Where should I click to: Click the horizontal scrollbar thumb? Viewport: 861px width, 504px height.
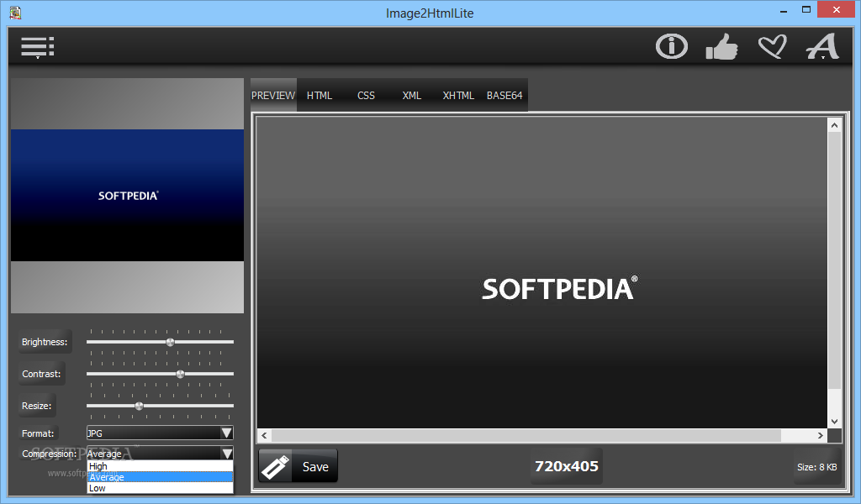tap(526, 435)
